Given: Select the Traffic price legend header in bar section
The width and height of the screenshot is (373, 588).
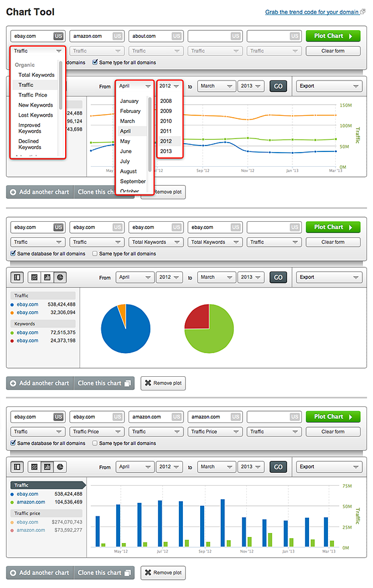Looking at the screenshot, I should [47, 513].
